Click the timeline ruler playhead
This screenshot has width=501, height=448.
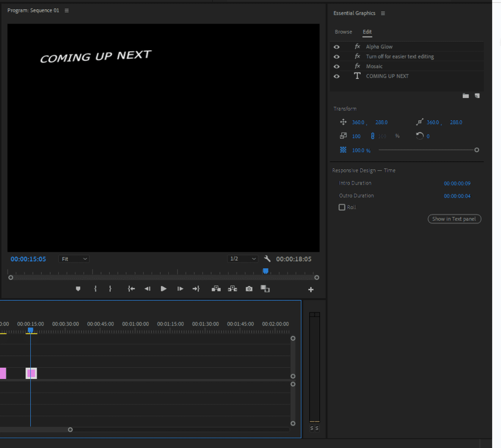[x=30, y=330]
